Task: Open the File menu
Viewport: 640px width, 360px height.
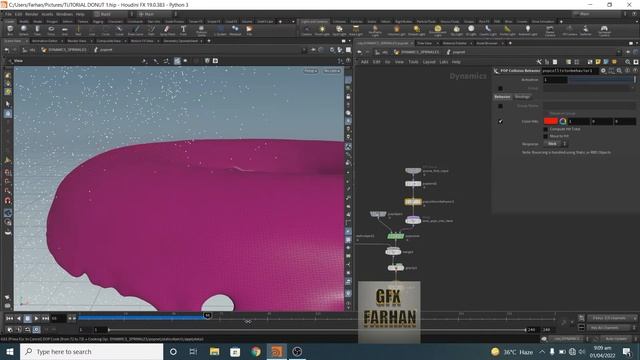Action: [x=9, y=14]
